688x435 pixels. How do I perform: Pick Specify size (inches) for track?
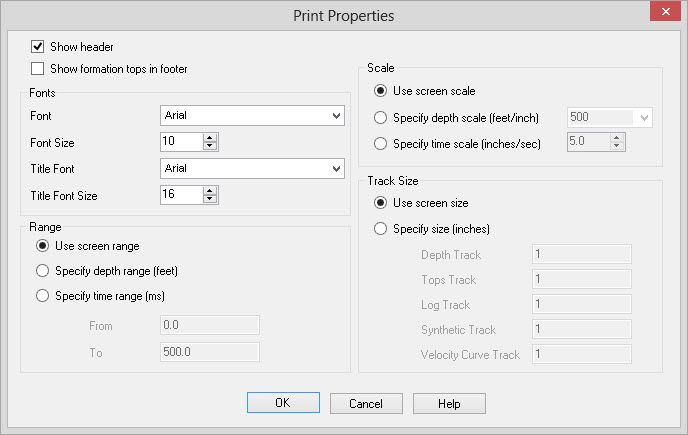tap(380, 228)
